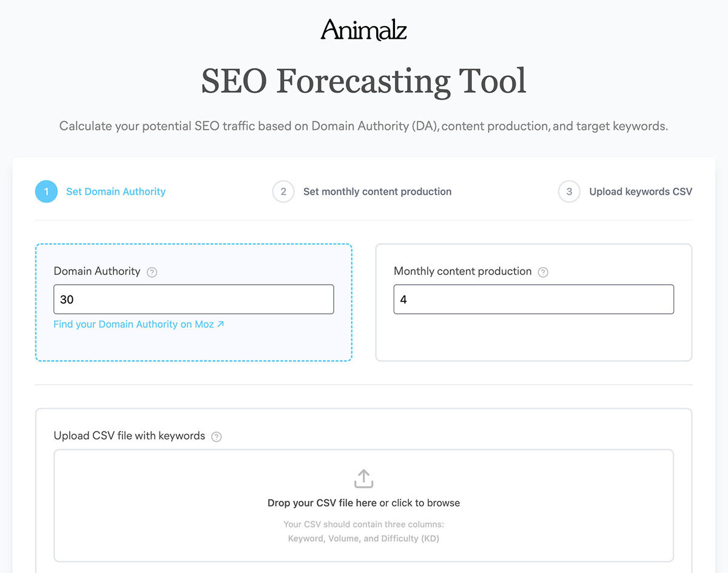728x573 pixels.
Task: Click 'Drop your CSV file here' text
Action: 322,503
